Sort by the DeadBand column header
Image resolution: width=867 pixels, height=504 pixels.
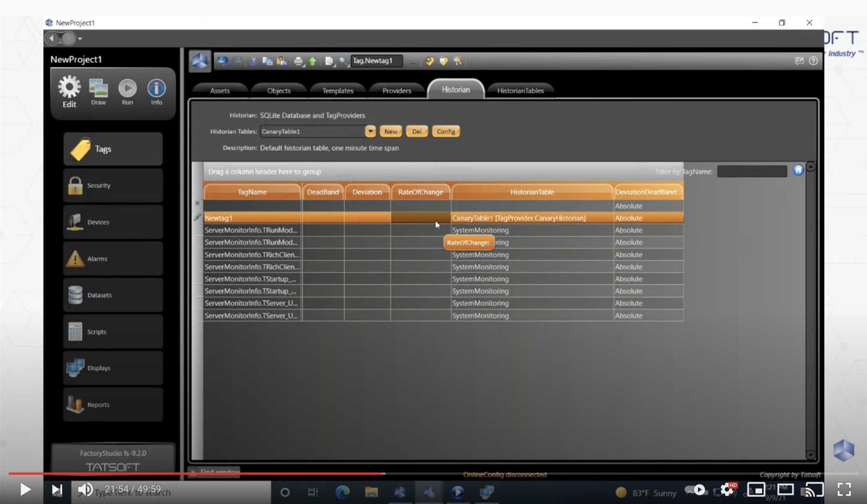[323, 192]
